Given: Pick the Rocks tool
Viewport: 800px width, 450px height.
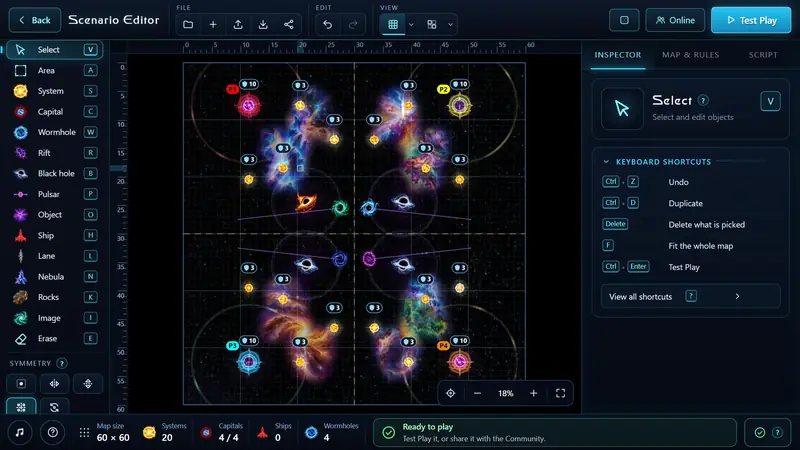Looking at the screenshot, I should pyautogui.click(x=55, y=297).
